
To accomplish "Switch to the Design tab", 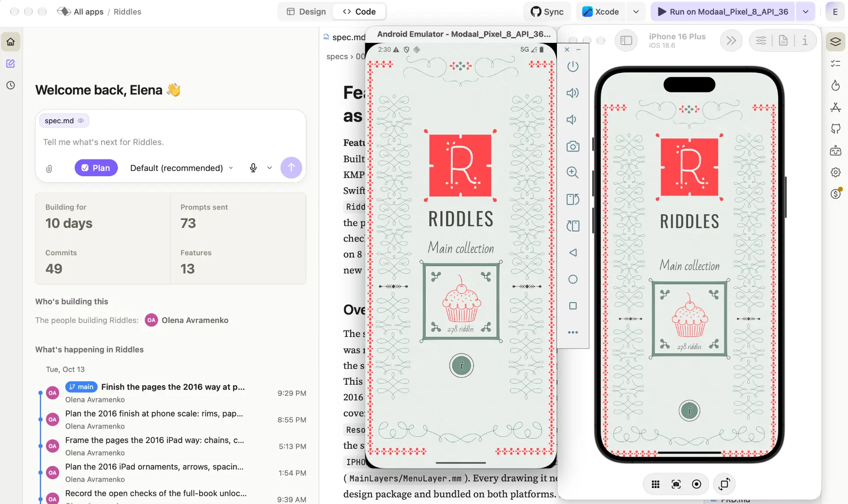I will click(306, 12).
